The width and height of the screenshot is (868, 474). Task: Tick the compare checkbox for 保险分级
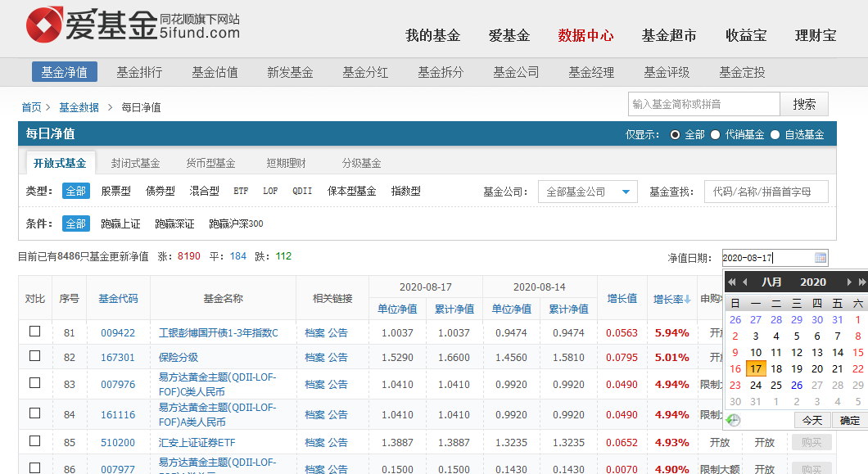(34, 356)
